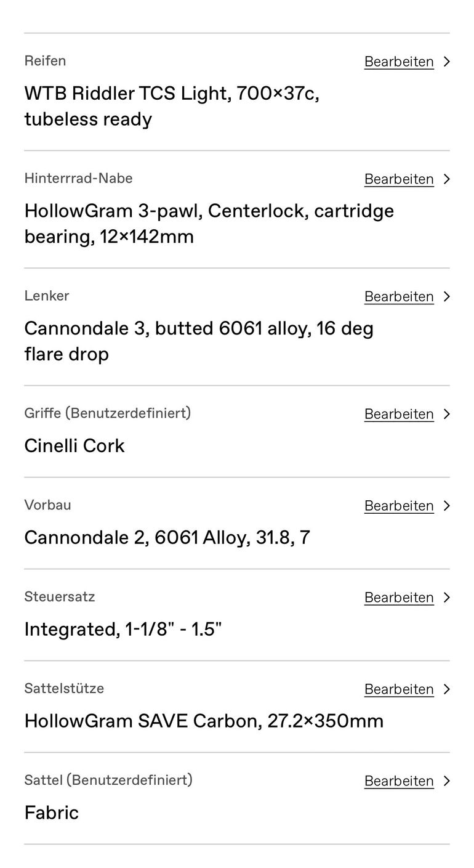Viewport: 474px width, 868px height.
Task: Click Bearbeiten beside Griffe (Benutzerdefiniert)
Action: click(x=399, y=414)
